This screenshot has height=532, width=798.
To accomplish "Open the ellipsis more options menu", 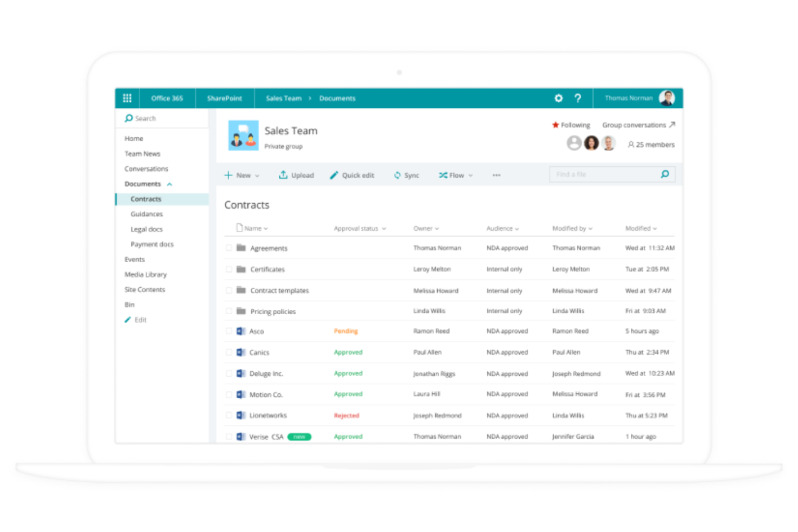I will coord(496,175).
